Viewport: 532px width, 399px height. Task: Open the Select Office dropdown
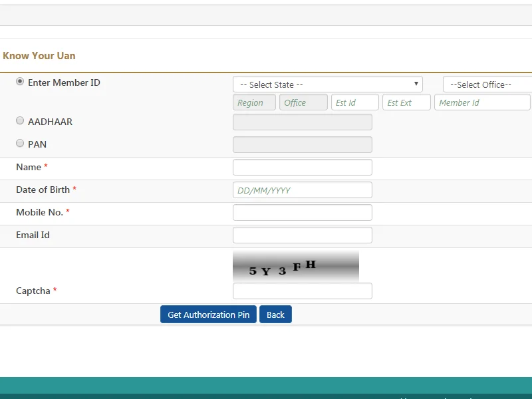point(487,84)
